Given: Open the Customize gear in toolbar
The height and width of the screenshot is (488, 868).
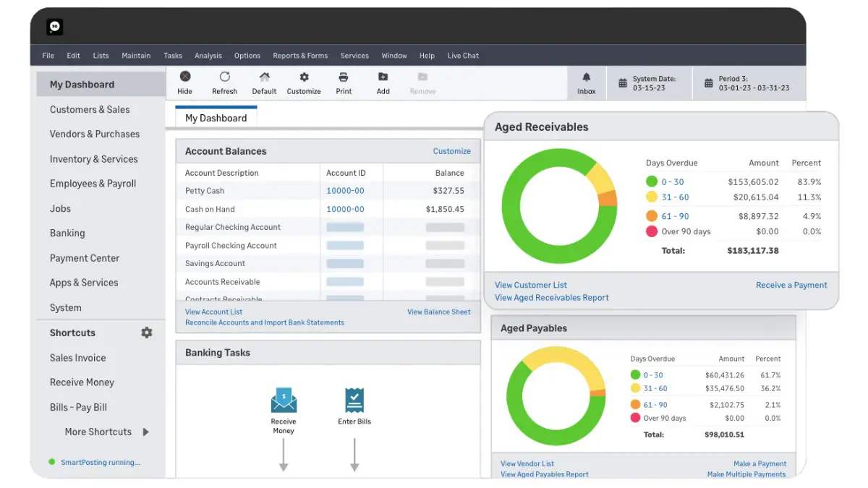Looking at the screenshot, I should pyautogui.click(x=304, y=77).
